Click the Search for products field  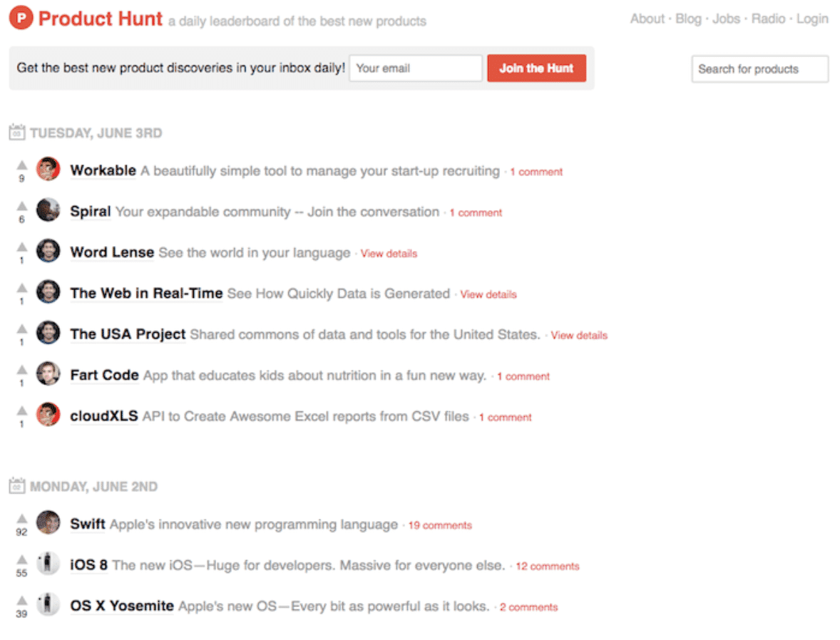(759, 68)
